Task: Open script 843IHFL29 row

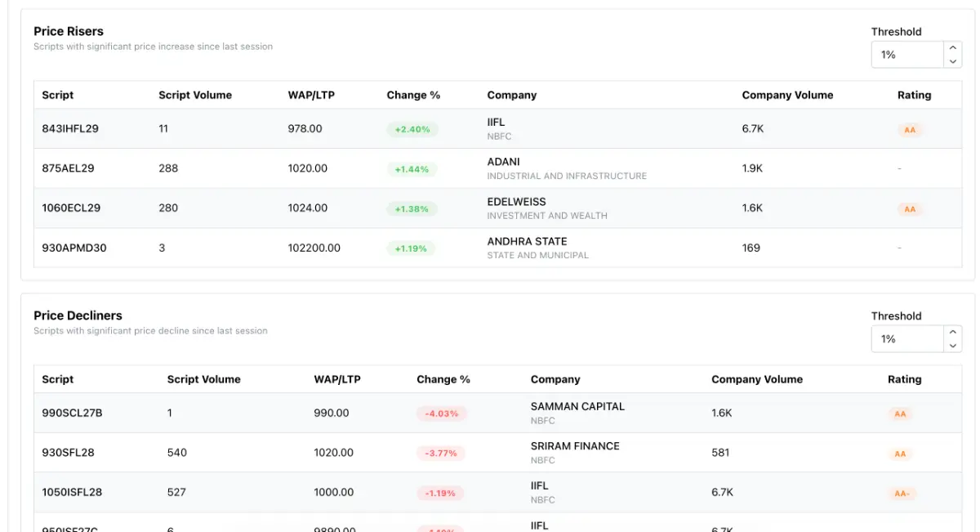Action: click(70, 129)
